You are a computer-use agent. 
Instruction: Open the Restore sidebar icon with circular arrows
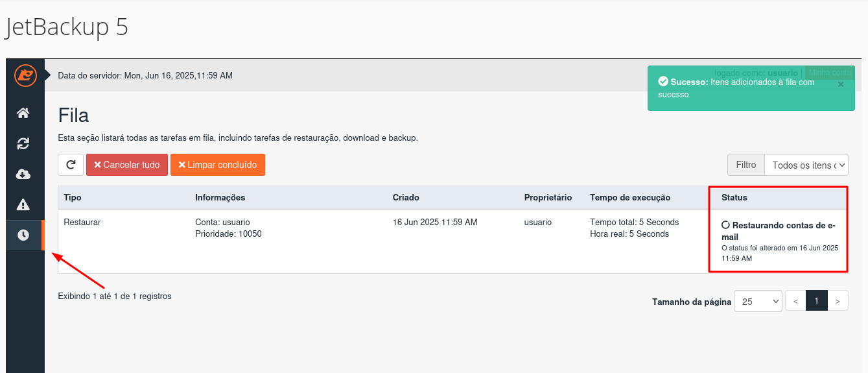click(x=23, y=144)
